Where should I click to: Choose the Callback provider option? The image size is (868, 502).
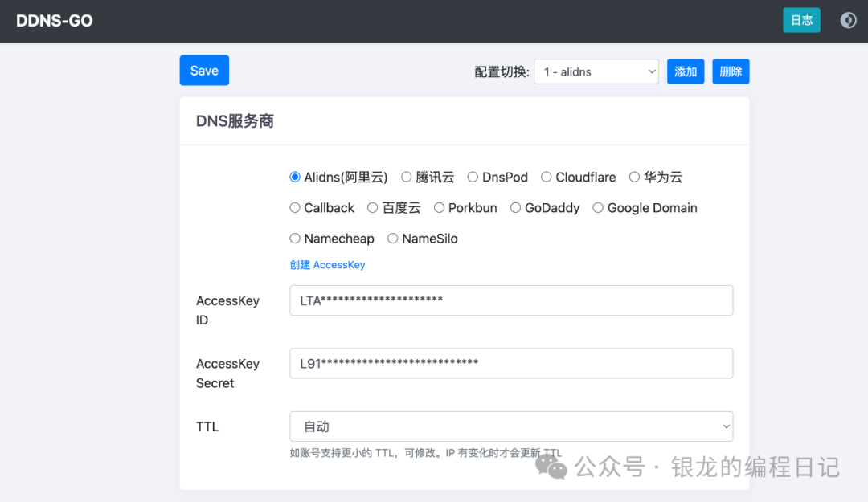(295, 207)
